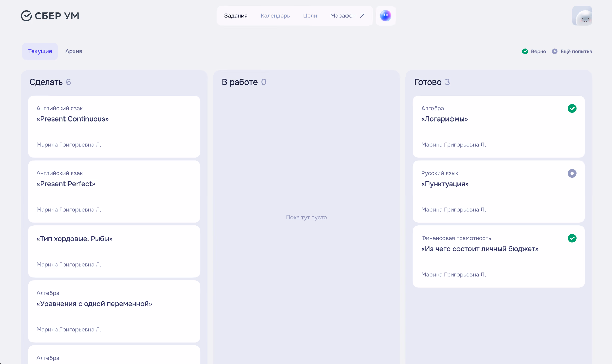Viewport: 612px width, 364px height.
Task: Open the «Тип хордовые. Рыбы» card
Action: [x=114, y=252]
